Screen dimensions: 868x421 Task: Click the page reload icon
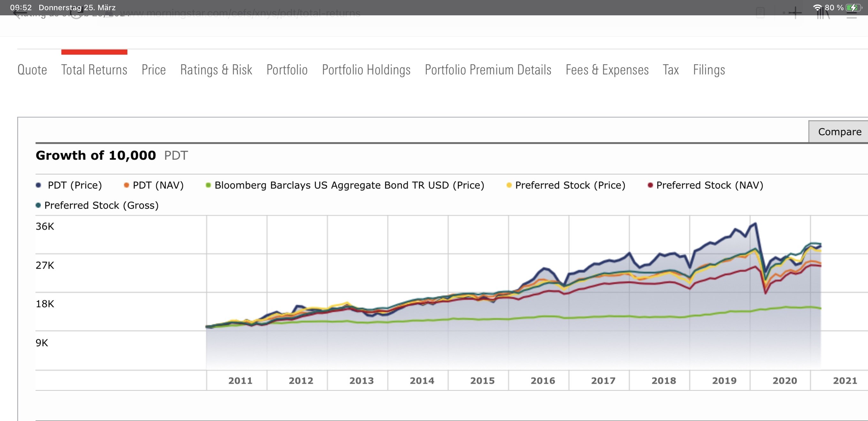point(76,13)
